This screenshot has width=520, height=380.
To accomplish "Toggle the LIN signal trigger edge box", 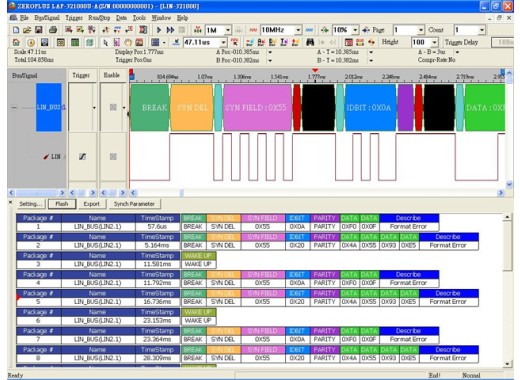I will [x=82, y=156].
